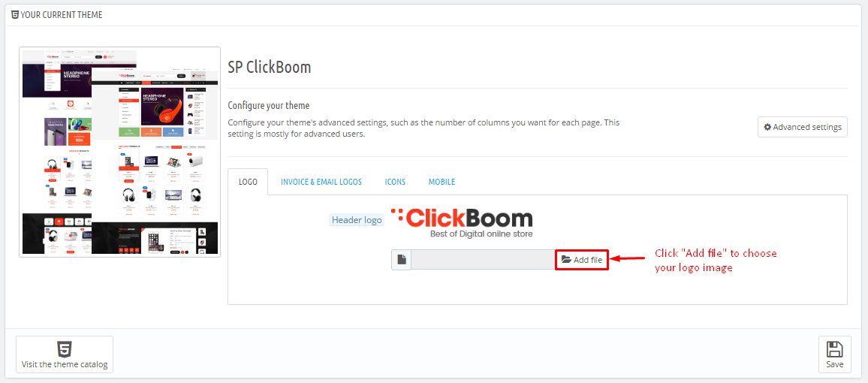Open the Advanced settings gear button

tap(802, 127)
